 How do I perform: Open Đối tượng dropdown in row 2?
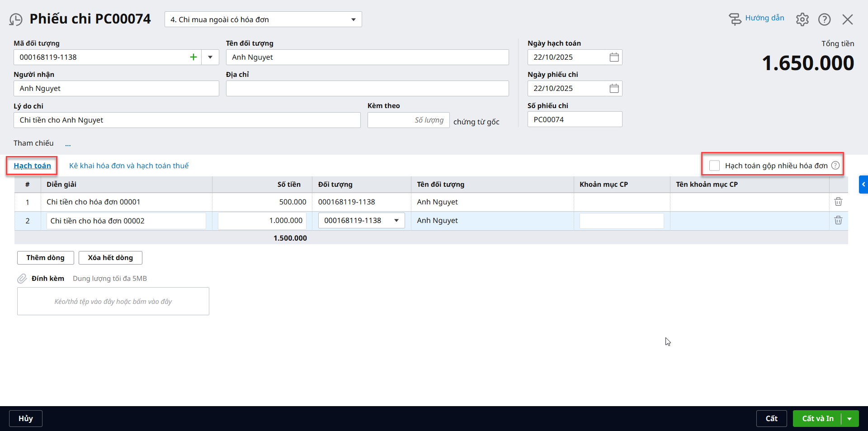click(x=396, y=221)
